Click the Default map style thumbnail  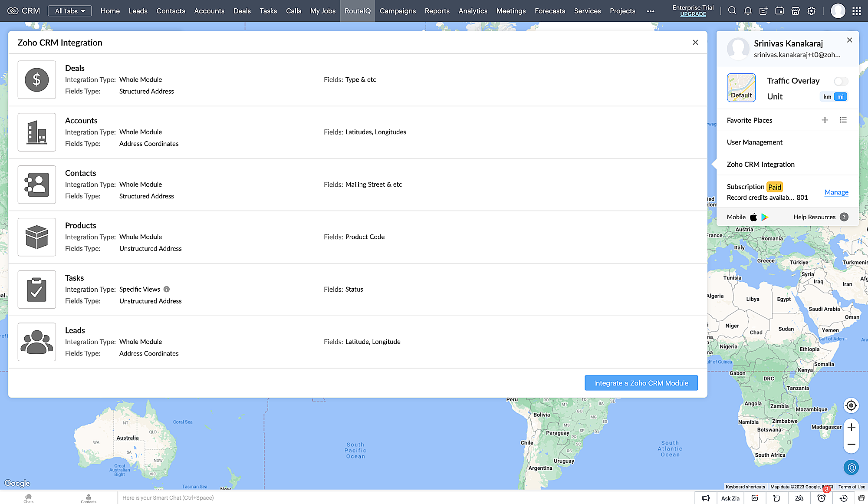pos(741,88)
